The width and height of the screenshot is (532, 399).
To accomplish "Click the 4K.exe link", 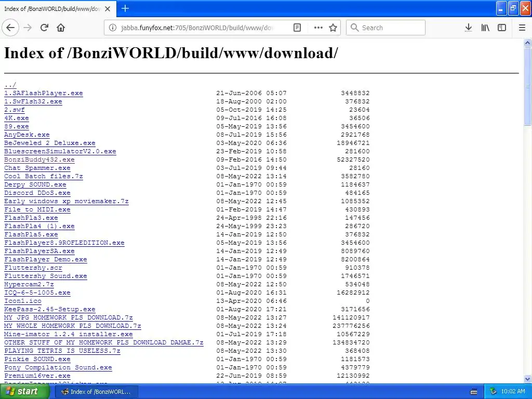I will (16, 118).
